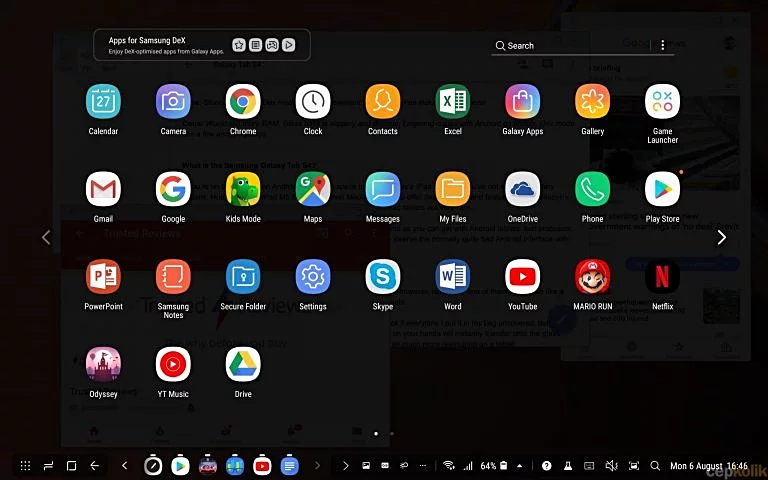Open Samsung Notes

click(x=173, y=277)
